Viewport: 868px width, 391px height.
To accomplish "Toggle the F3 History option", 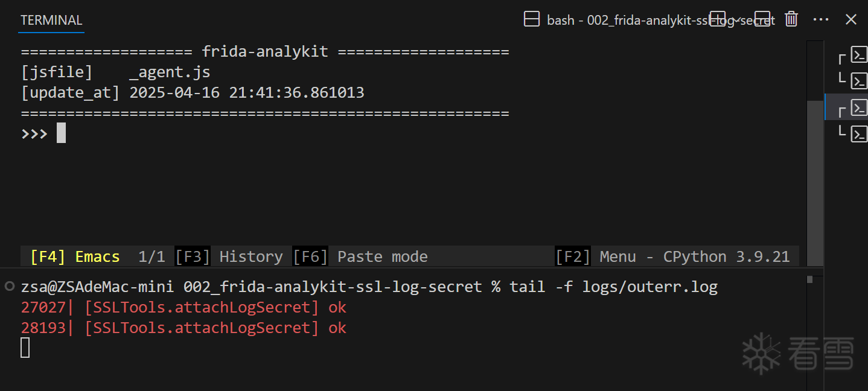I will (229, 256).
